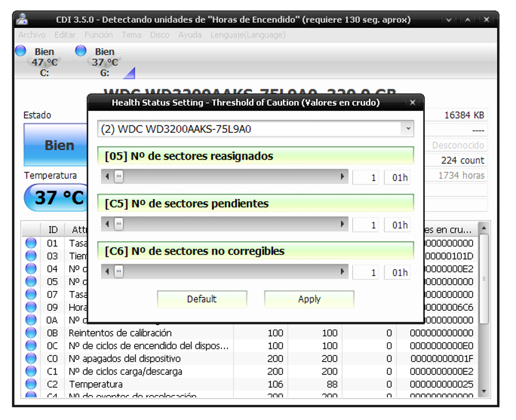The height and width of the screenshot is (420, 516).
Task: Select drive G: status icon
Action: click(80, 51)
